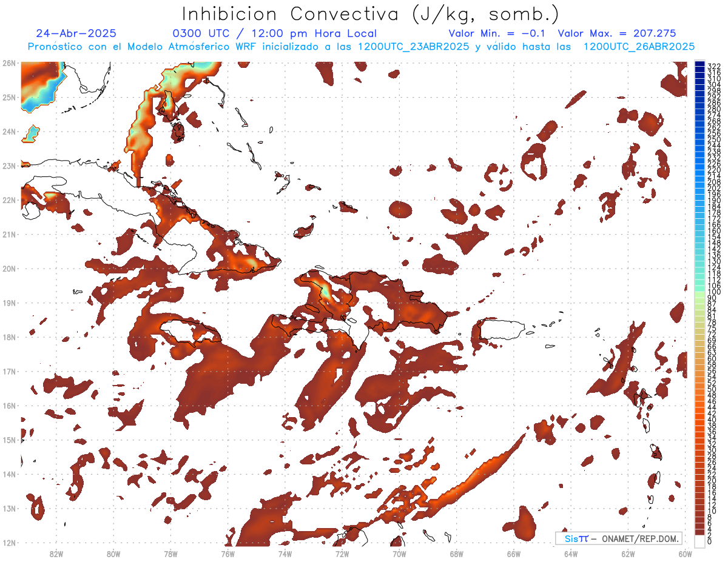This screenshot has width=728, height=562.
Task: Click the 72W longitude label
Action: point(342,554)
